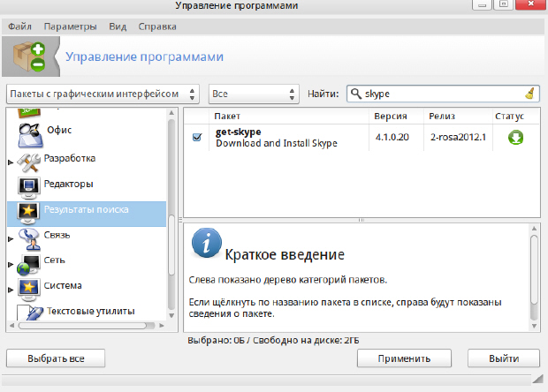Toggle the get-skype package checkbox
The height and width of the screenshot is (392, 548).
[x=197, y=137]
